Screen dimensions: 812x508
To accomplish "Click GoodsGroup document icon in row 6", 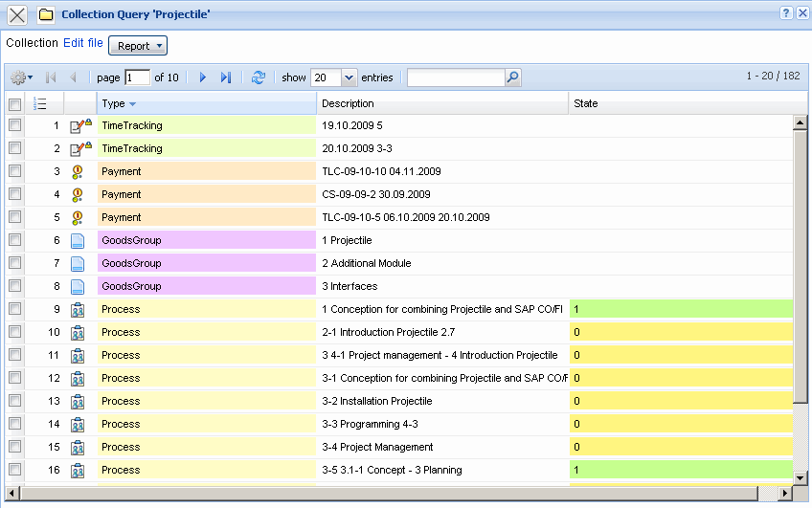I will click(x=79, y=241).
